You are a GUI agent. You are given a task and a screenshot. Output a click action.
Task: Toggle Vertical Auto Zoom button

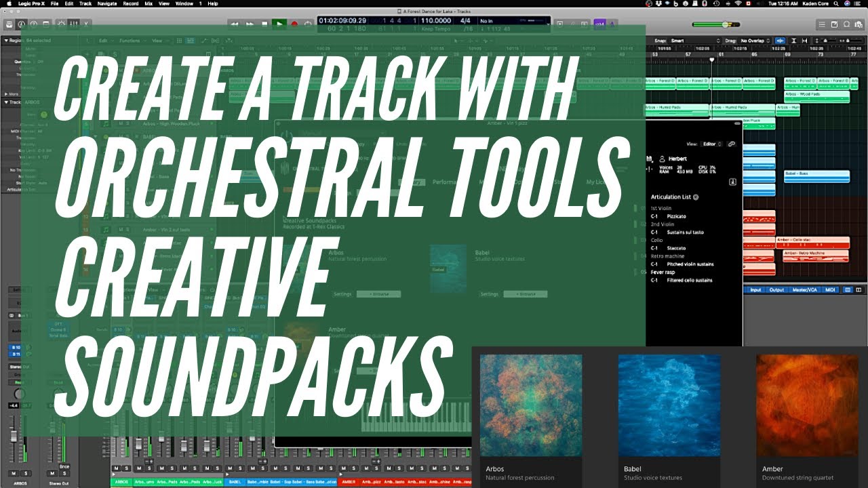coord(793,41)
